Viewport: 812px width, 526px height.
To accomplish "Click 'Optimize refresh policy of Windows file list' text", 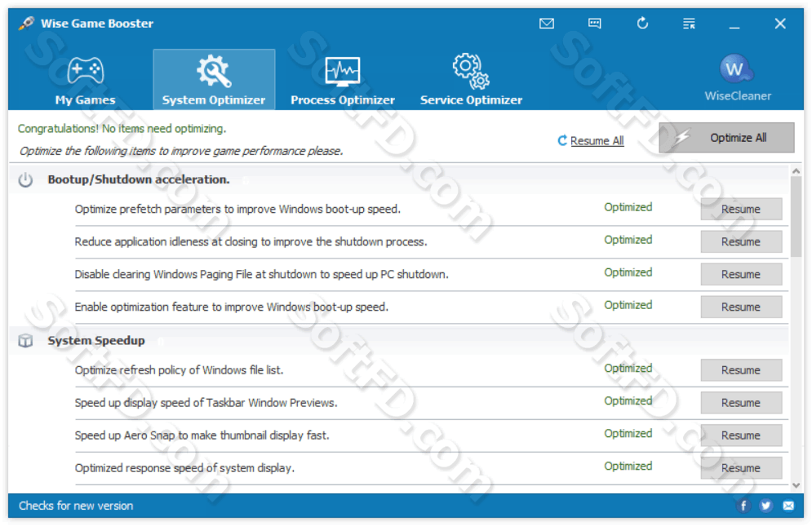I will [x=179, y=370].
